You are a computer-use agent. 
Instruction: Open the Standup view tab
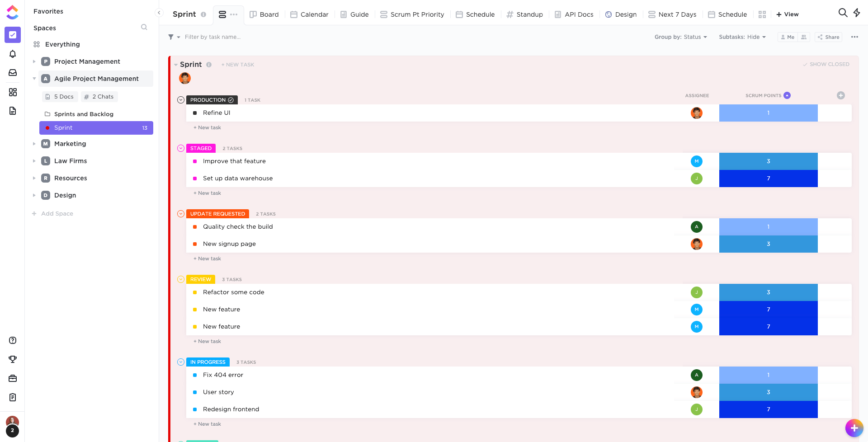[524, 14]
